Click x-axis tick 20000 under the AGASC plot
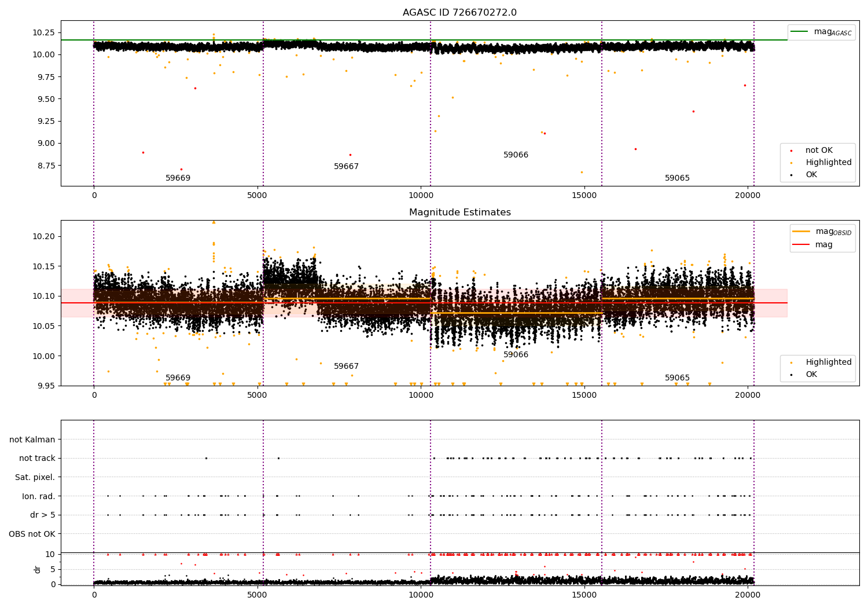The image size is (868, 608). click(x=748, y=196)
